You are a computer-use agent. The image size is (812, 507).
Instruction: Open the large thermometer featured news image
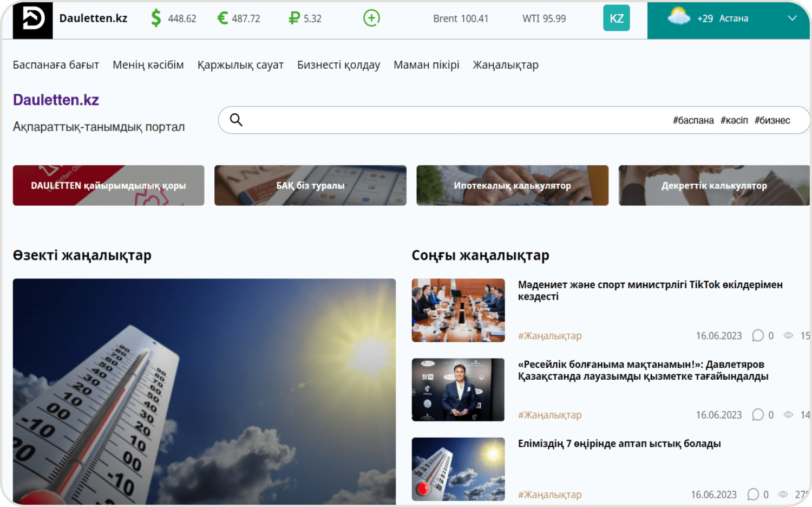204,392
